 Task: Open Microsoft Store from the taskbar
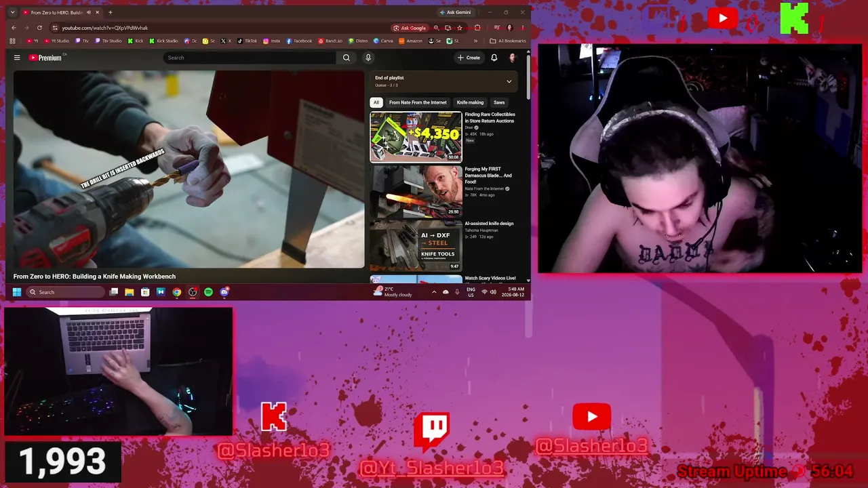[145, 292]
